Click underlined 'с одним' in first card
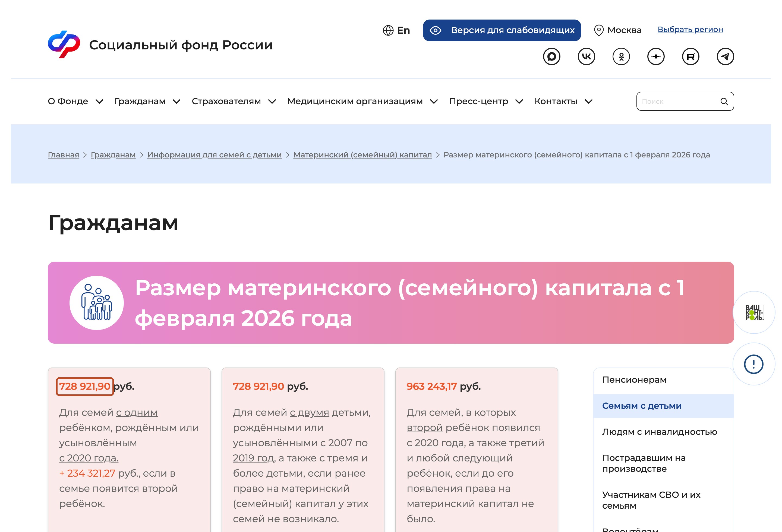The height and width of the screenshot is (532, 782). [x=137, y=413]
